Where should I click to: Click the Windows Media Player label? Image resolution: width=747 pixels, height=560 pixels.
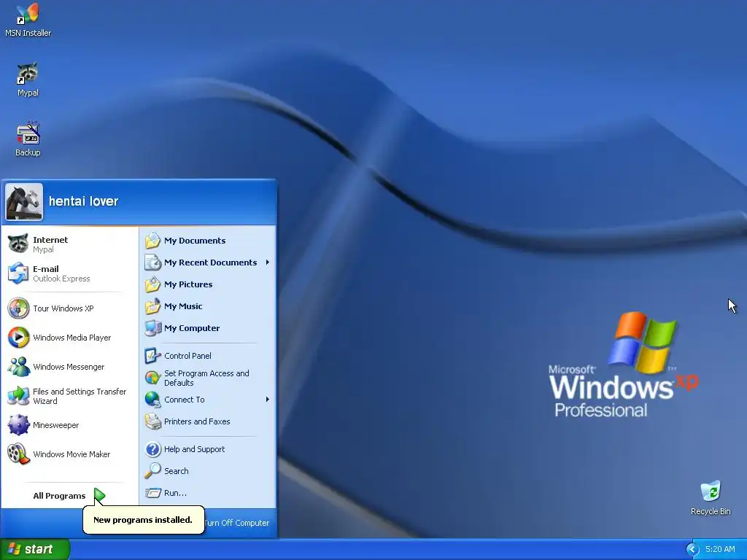[x=72, y=338]
